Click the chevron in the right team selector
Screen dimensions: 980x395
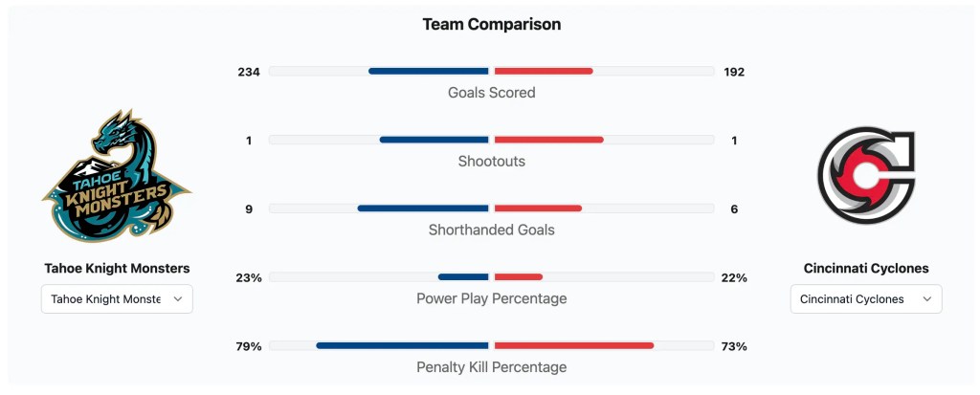(926, 299)
